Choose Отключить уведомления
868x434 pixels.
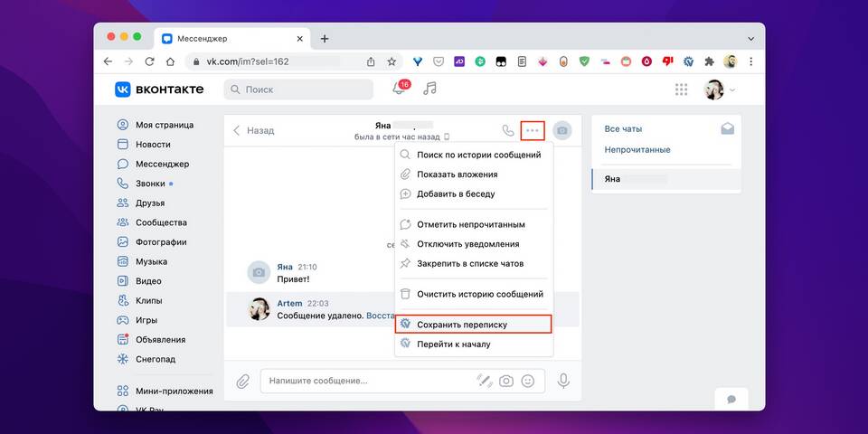(474, 244)
